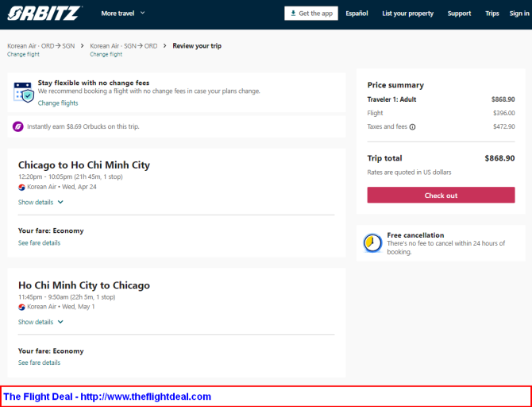Expand Show details for return flight
The image size is (532, 407).
(x=40, y=322)
